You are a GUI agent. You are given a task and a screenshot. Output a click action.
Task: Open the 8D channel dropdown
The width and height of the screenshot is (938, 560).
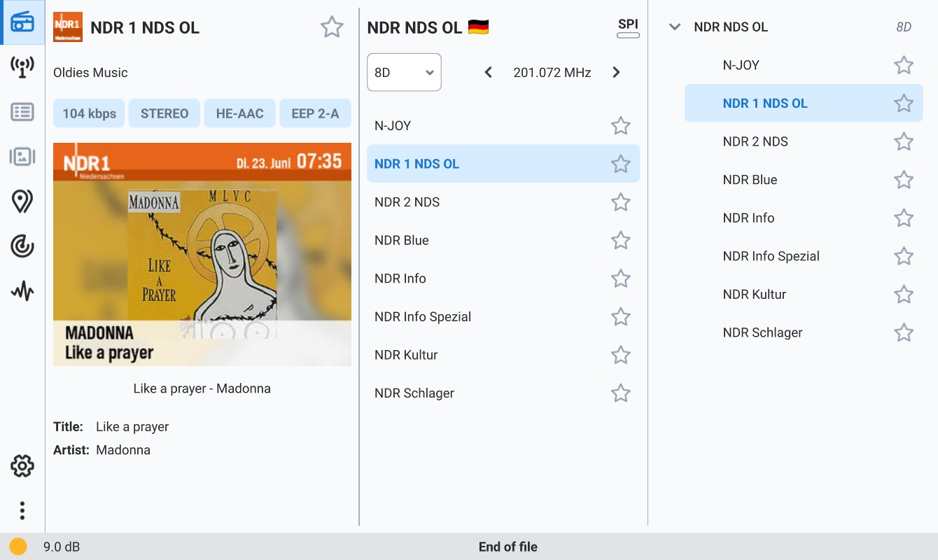[x=404, y=72]
